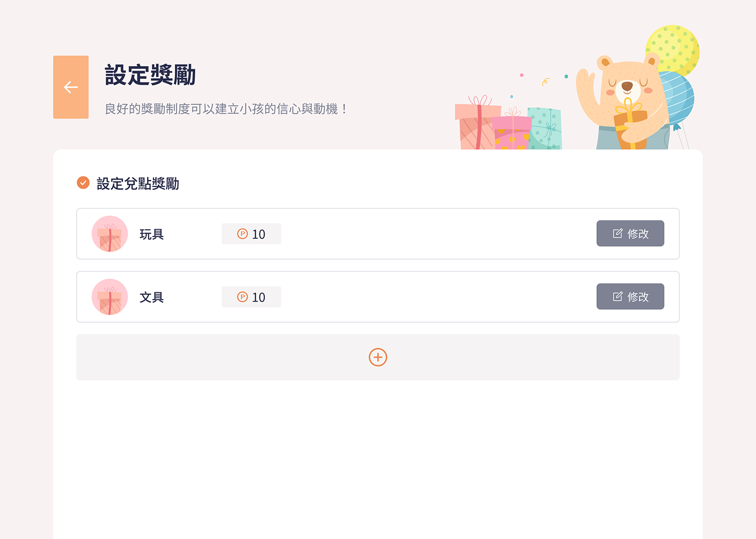Click the 10 points value for 文具
The width and height of the screenshot is (756, 539).
259,297
